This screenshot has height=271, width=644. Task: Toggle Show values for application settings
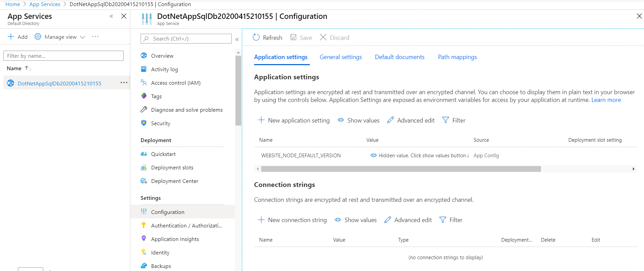[358, 120]
